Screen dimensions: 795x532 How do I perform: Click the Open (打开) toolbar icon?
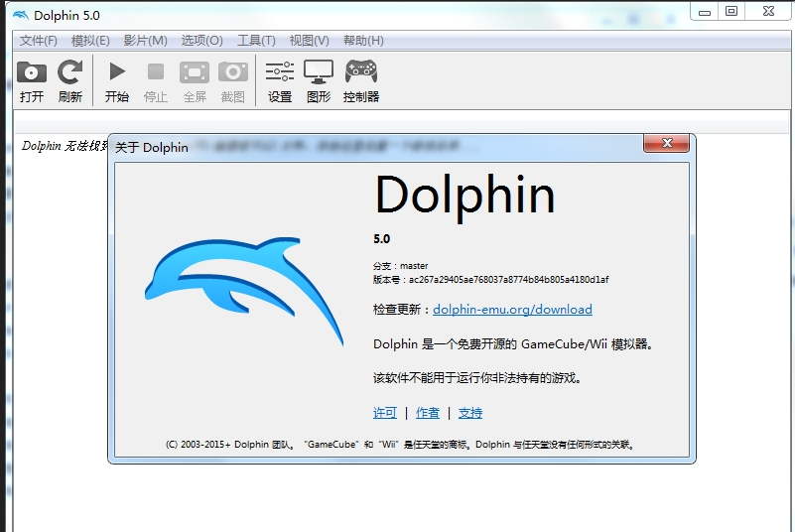32,81
